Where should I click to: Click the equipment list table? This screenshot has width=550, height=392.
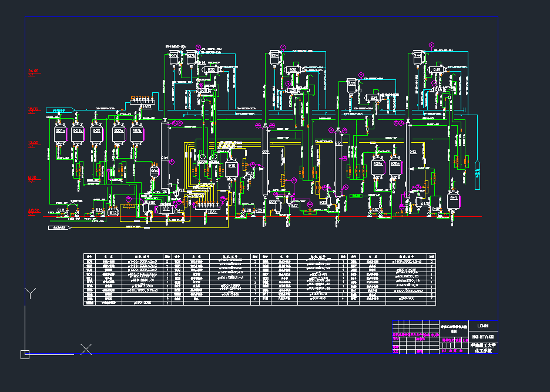pyautogui.click(x=260, y=279)
